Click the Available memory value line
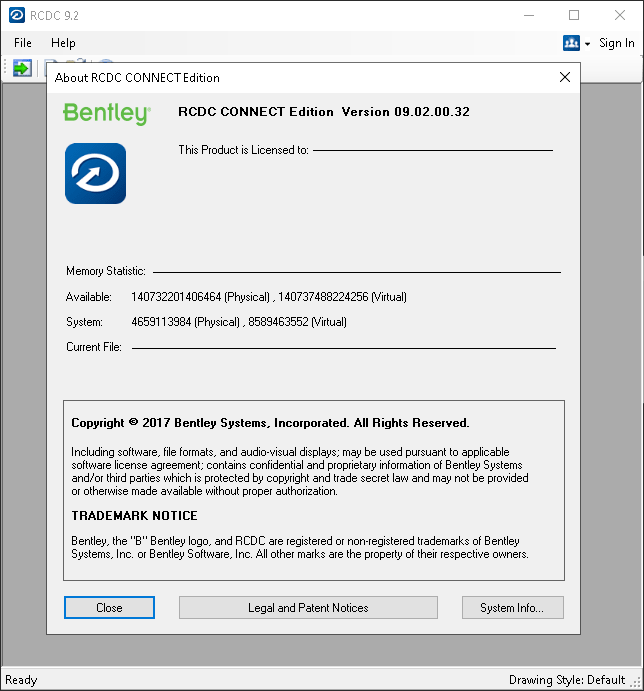Viewport: 644px width, 691px height. point(269,297)
